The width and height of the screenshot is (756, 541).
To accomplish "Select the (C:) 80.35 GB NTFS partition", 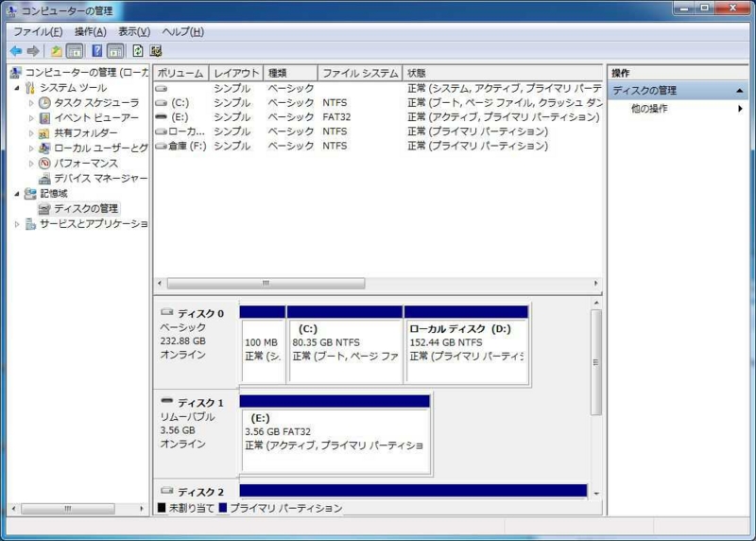I will (x=345, y=344).
